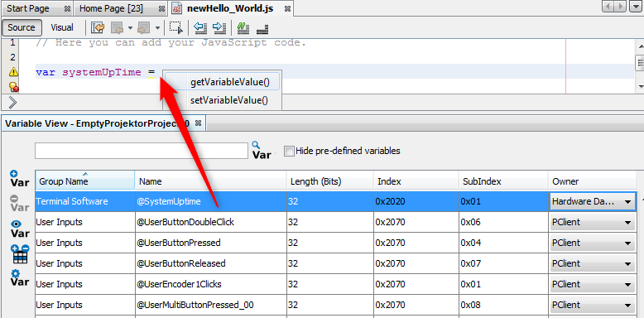The width and height of the screenshot is (644, 318).
Task: Click the 0x06 SubIndex cell
Action: tap(503, 222)
